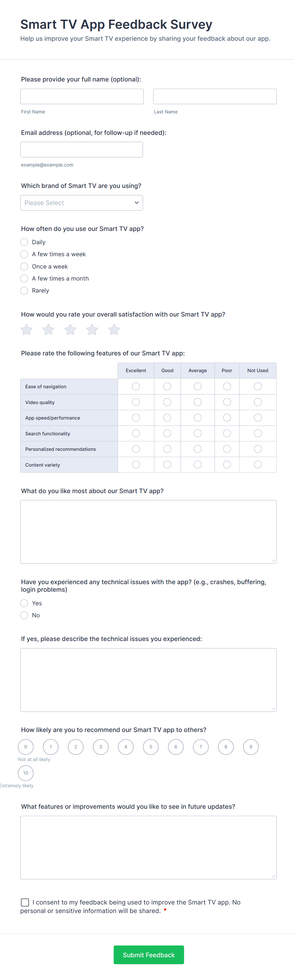Click the technical issues description text area

(x=149, y=680)
